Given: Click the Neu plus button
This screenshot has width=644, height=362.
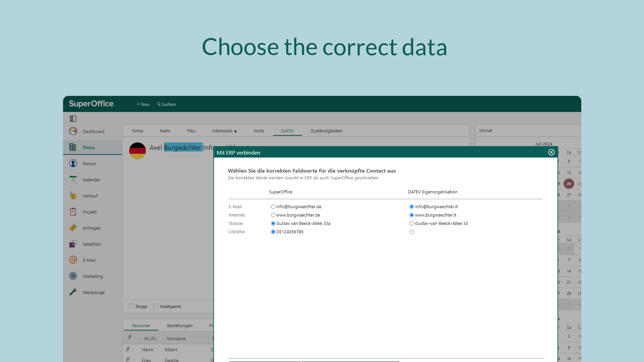Looking at the screenshot, I should tap(143, 104).
